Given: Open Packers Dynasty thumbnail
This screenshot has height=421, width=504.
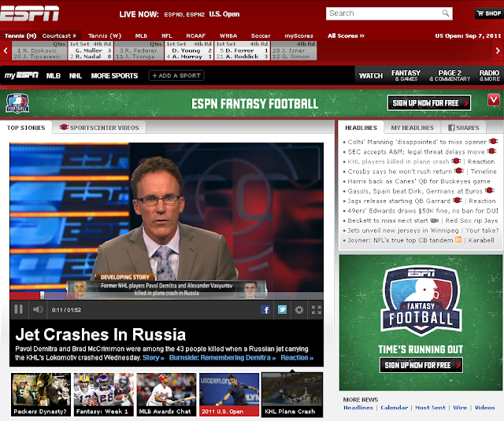Looking at the screenshot, I should pos(40,394).
